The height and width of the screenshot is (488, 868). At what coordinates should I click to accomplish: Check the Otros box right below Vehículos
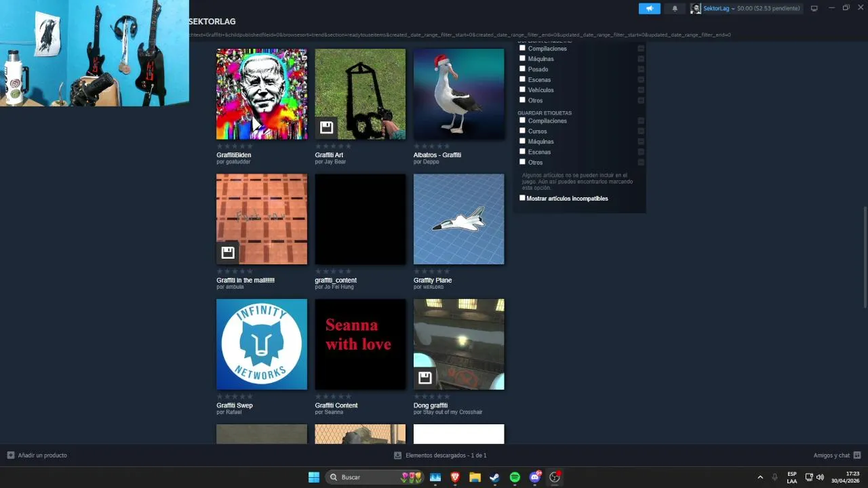522,100
